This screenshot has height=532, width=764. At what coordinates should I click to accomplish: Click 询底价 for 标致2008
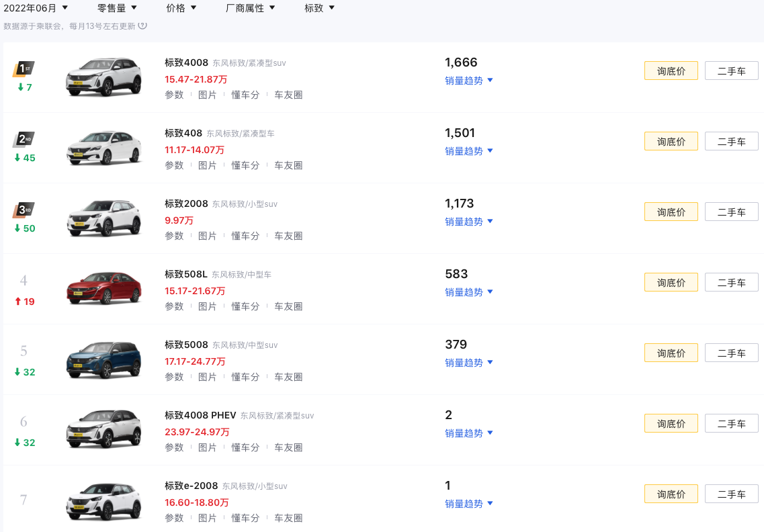(671, 212)
